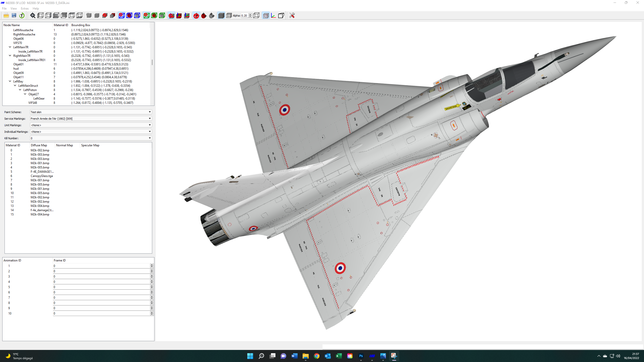This screenshot has width=644, height=362.
Task: Open the View menu
Action: [x=14, y=9]
